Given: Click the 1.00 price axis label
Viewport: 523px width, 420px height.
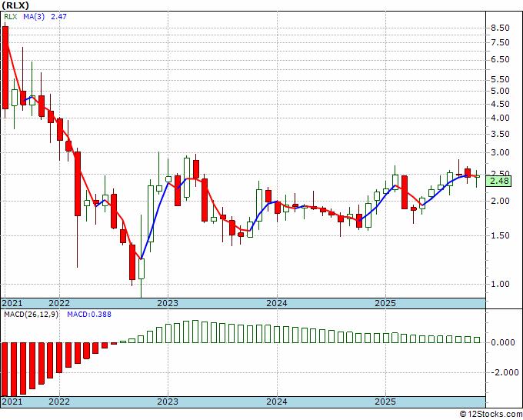Looking at the screenshot, I should (501, 284).
